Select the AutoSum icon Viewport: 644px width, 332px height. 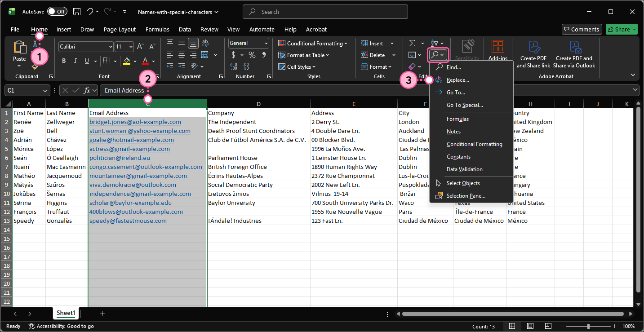point(412,43)
